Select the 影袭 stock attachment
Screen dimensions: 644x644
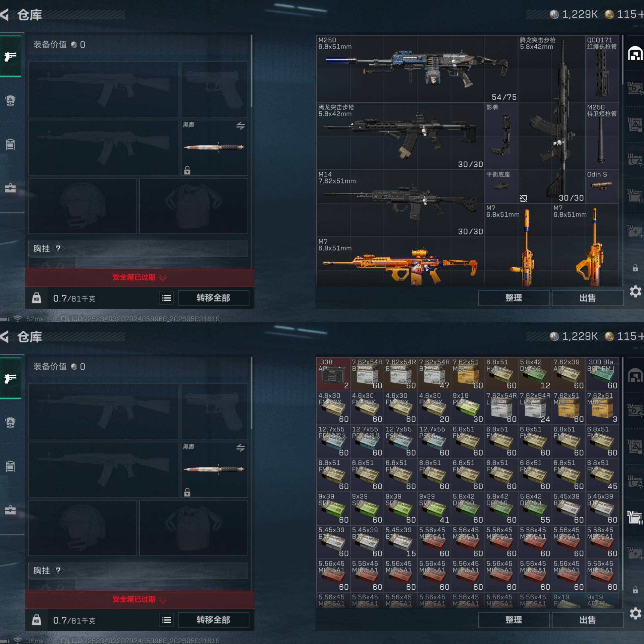pos(501,136)
